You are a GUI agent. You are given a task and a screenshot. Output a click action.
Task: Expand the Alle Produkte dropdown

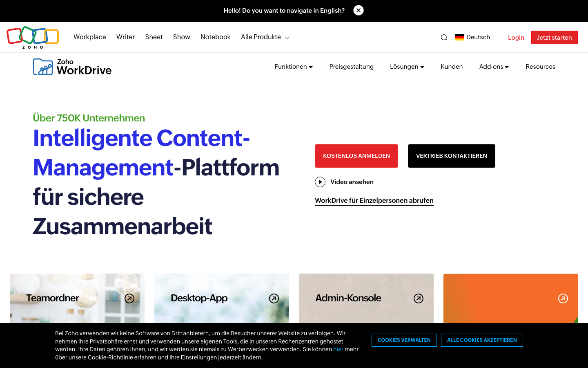[x=265, y=37]
